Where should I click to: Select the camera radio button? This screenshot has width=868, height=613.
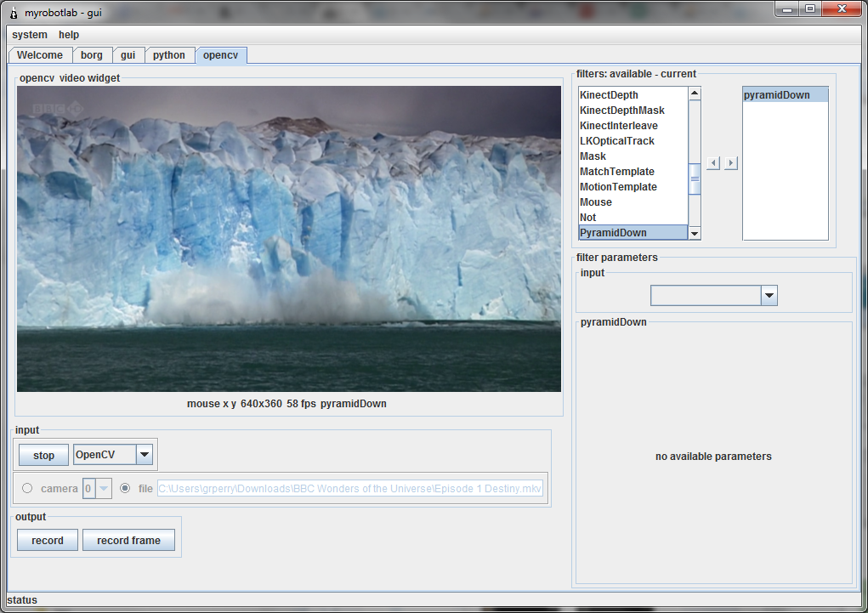27,488
